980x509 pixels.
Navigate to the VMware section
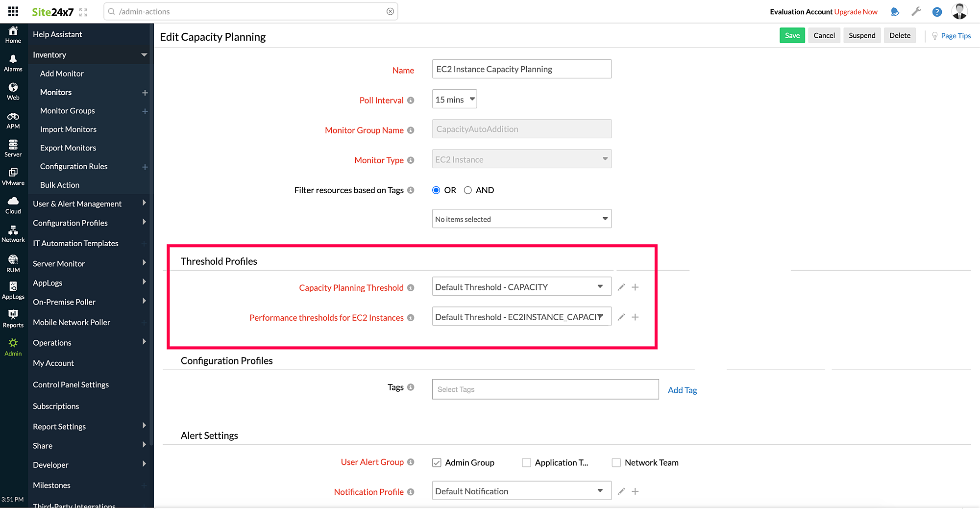(13, 176)
